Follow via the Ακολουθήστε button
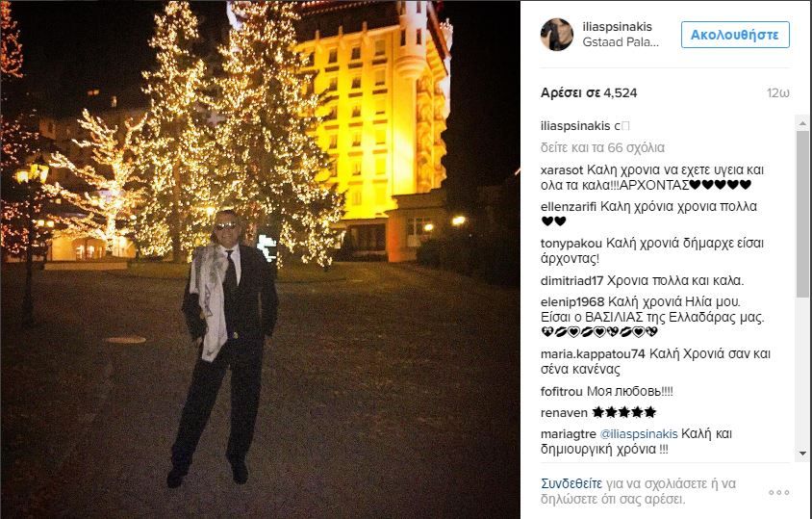 point(735,35)
